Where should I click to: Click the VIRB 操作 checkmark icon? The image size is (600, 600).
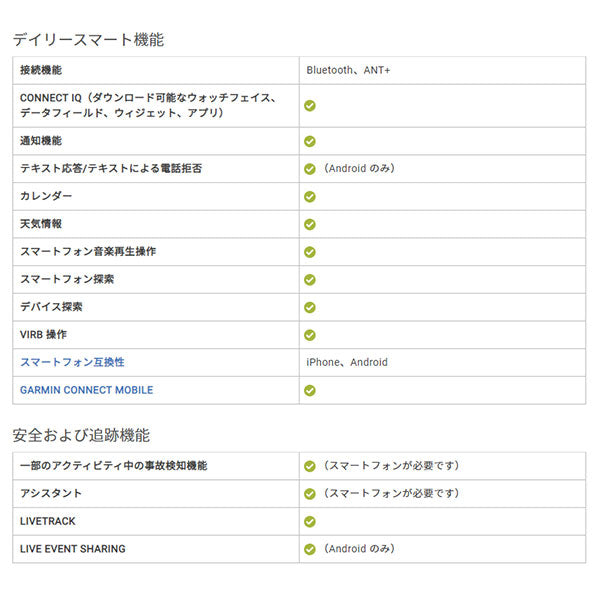[310, 335]
